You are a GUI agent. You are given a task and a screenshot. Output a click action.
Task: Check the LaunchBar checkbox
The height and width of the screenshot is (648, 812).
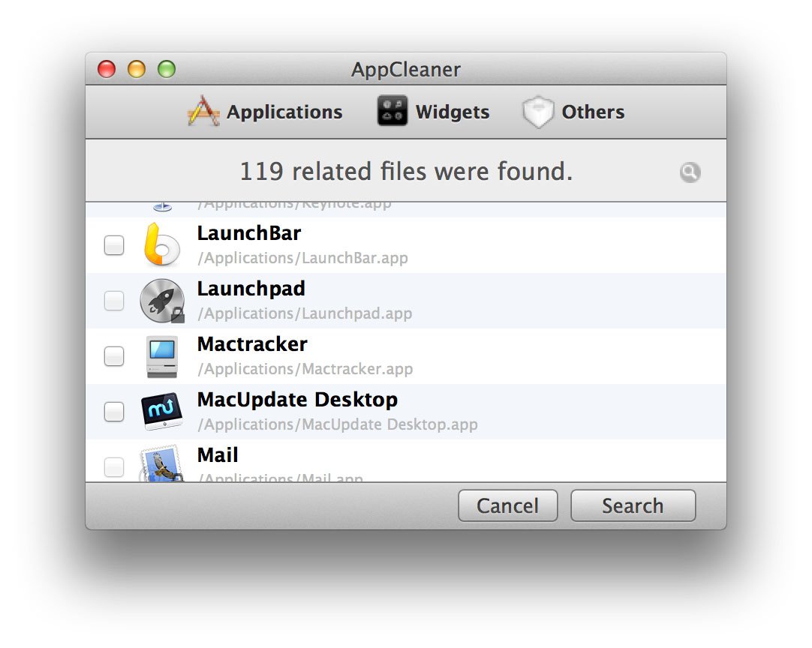114,244
